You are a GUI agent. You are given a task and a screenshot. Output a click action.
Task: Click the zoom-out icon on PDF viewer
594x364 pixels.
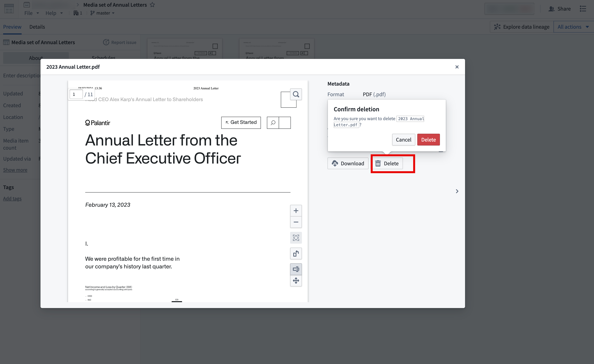point(296,222)
